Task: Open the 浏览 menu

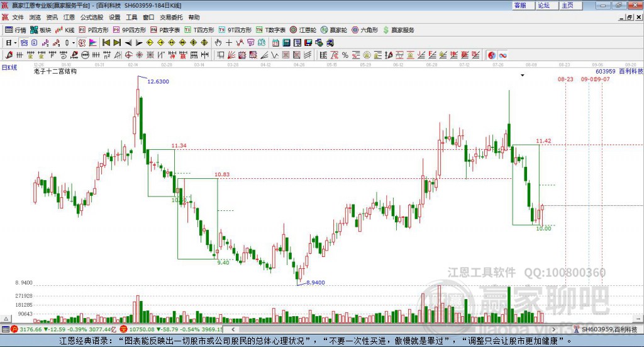Action: coord(35,17)
